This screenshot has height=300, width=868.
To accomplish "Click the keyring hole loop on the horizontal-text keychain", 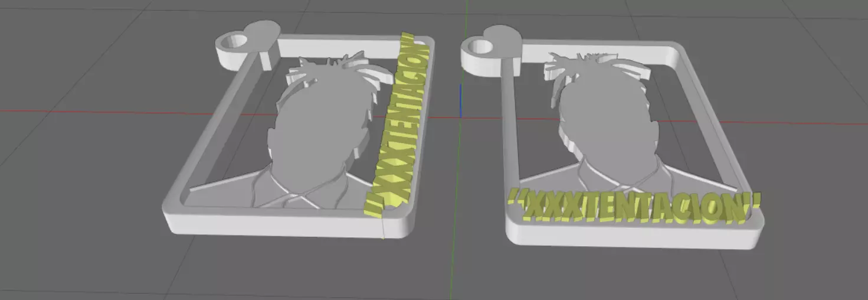I will [x=479, y=47].
